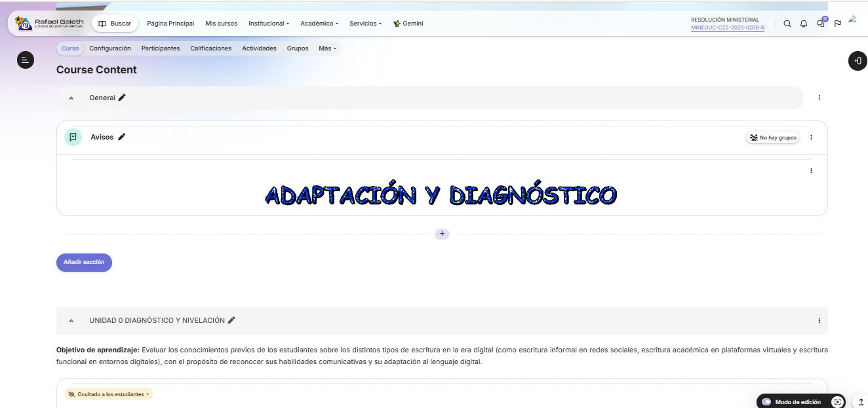Open the MINEDUC-CZ2-2025-0076-R link
This screenshot has width=868, height=408.
727,28
